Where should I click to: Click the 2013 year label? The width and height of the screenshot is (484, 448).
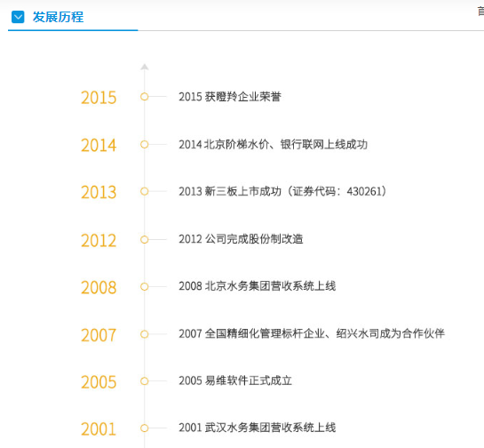(x=99, y=192)
